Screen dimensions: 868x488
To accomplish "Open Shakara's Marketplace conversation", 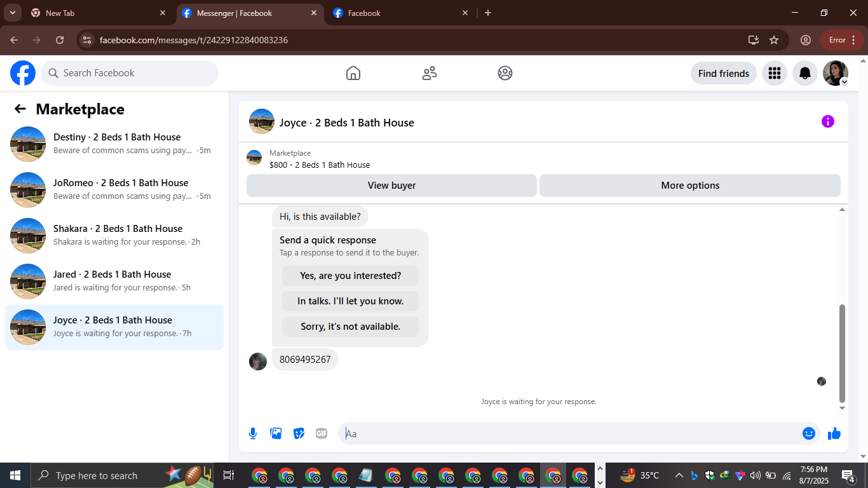I will click(114, 236).
